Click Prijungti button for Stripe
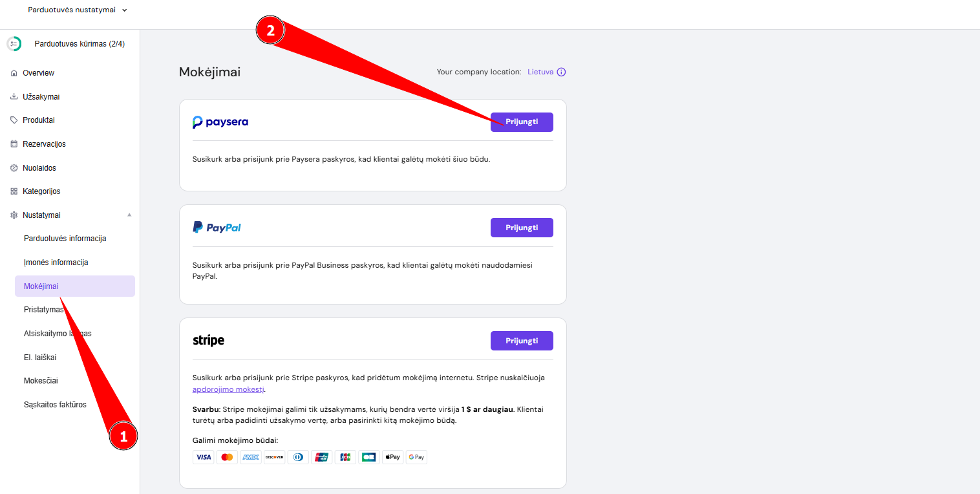Viewport: 980px width, 494px height. pyautogui.click(x=521, y=341)
